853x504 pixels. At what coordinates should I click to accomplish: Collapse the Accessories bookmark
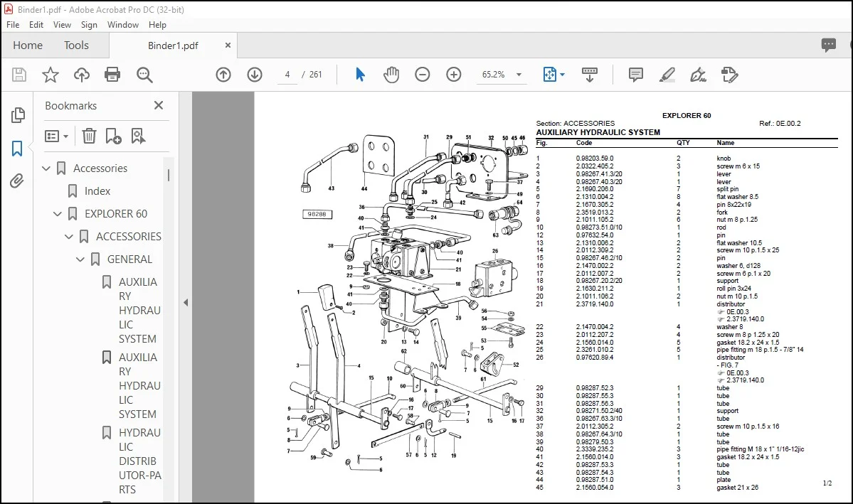46,168
